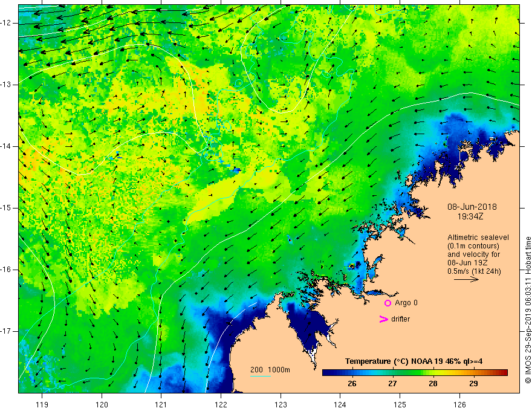Click longitude axis label 124

click(x=340, y=404)
